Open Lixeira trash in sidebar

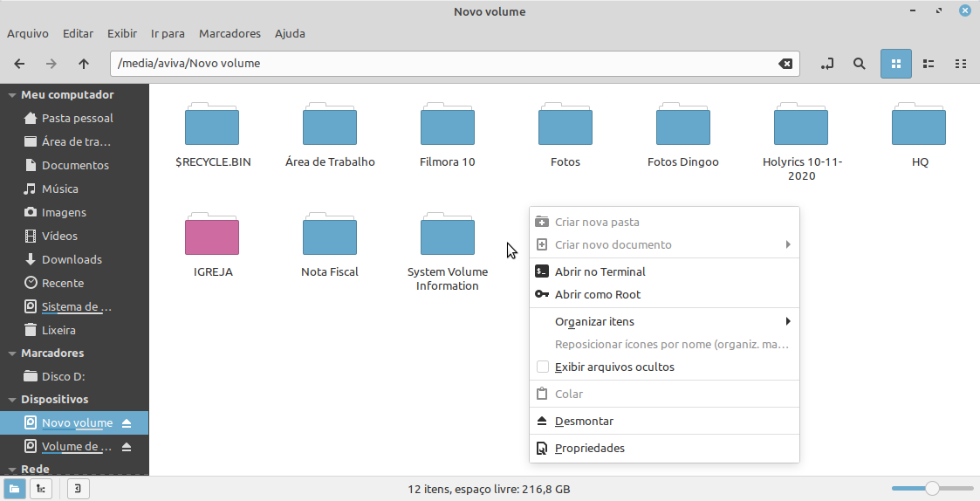74,330
